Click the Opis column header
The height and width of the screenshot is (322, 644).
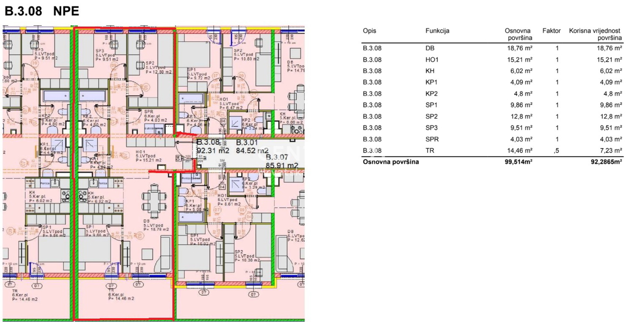(x=369, y=31)
